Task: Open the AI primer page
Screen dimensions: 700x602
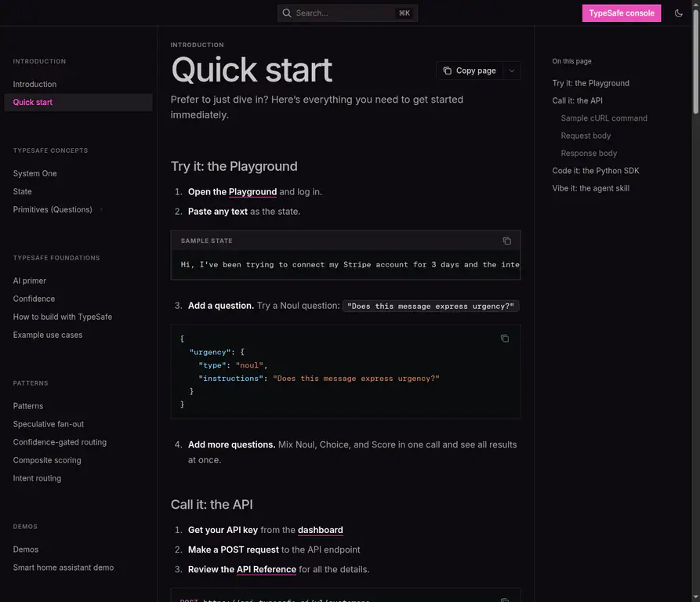Action: [x=30, y=281]
